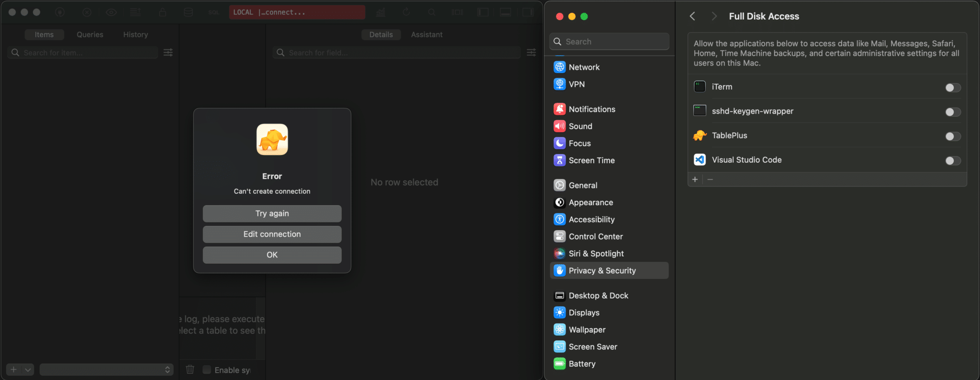Expand the chevron next to plus button

click(x=28, y=369)
